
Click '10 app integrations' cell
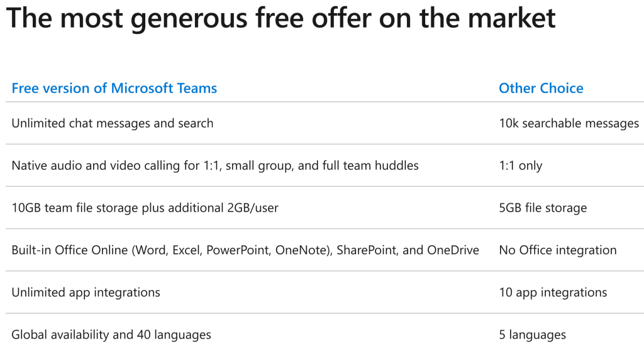(x=553, y=293)
